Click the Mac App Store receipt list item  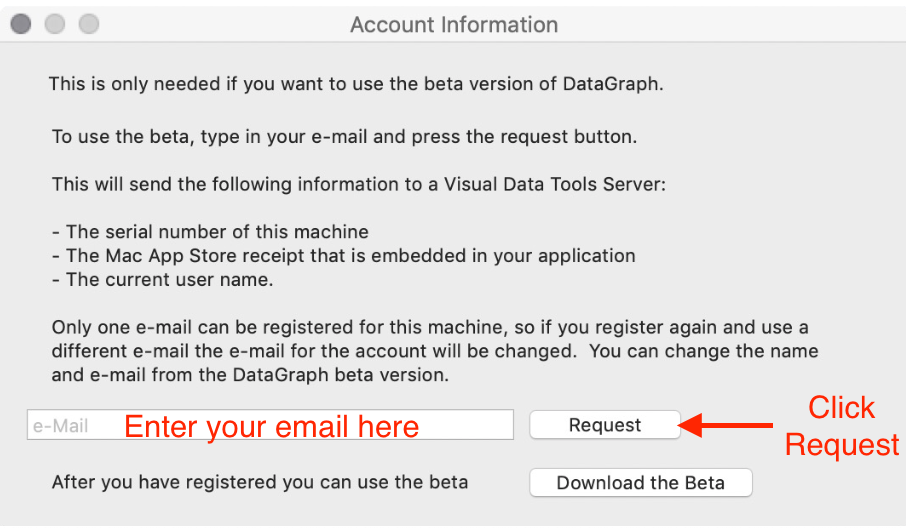tap(343, 256)
